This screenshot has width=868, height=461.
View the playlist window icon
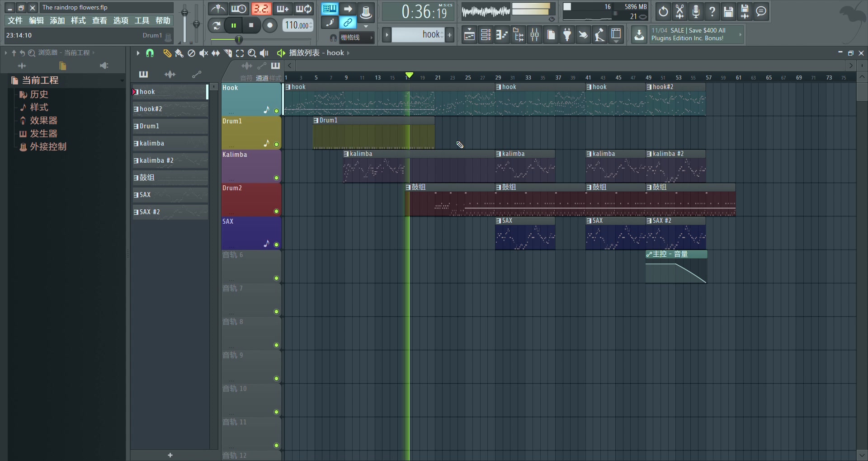469,34
